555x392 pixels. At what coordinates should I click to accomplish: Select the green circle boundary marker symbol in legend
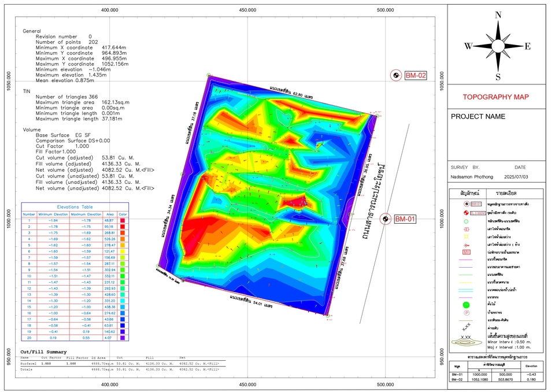coord(465,222)
